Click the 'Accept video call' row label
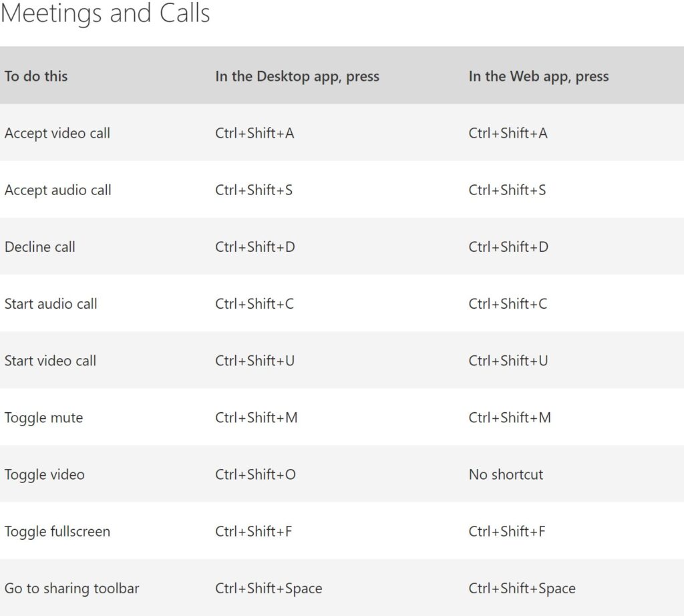The height and width of the screenshot is (616, 684). coord(57,133)
